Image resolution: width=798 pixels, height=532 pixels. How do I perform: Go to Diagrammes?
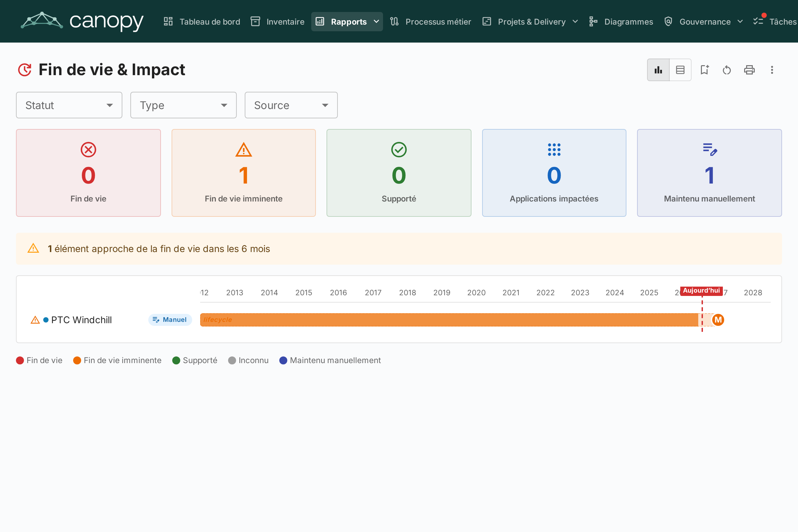click(621, 22)
